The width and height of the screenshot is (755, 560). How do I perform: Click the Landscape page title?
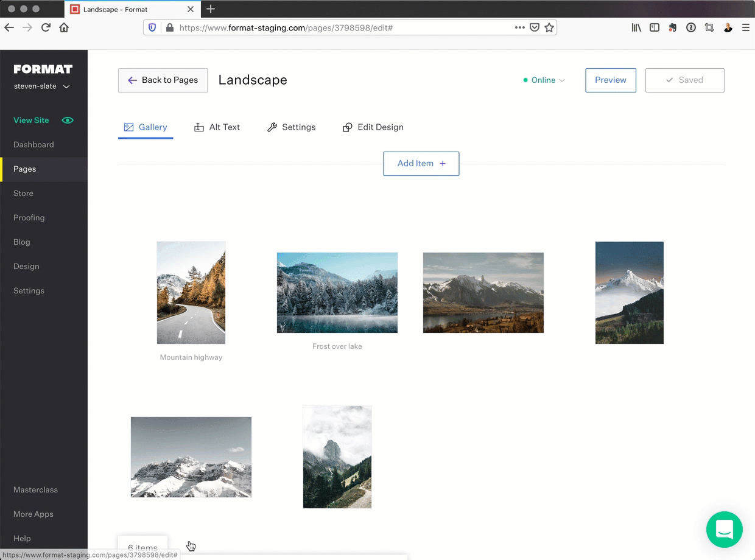(253, 80)
